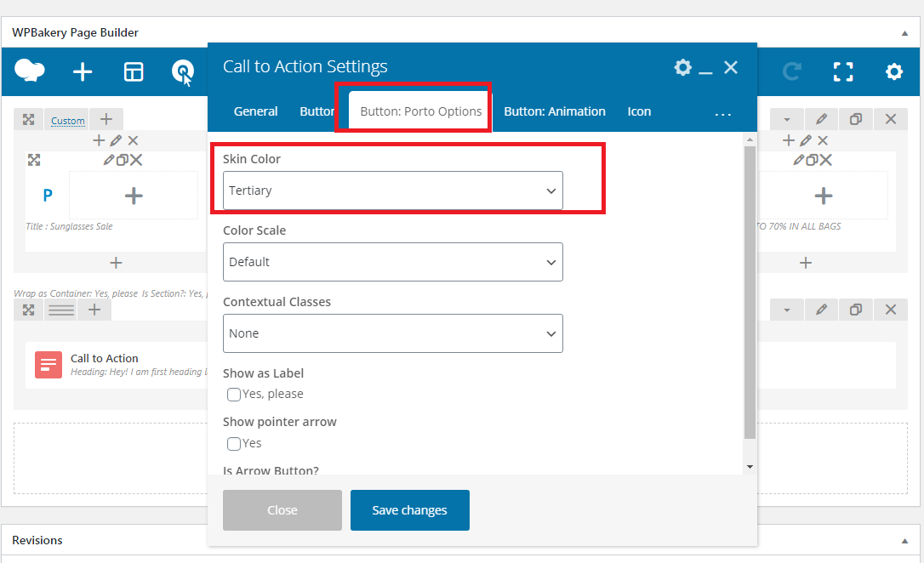
Task: Open the Contextual Classes dropdown
Action: coord(392,333)
